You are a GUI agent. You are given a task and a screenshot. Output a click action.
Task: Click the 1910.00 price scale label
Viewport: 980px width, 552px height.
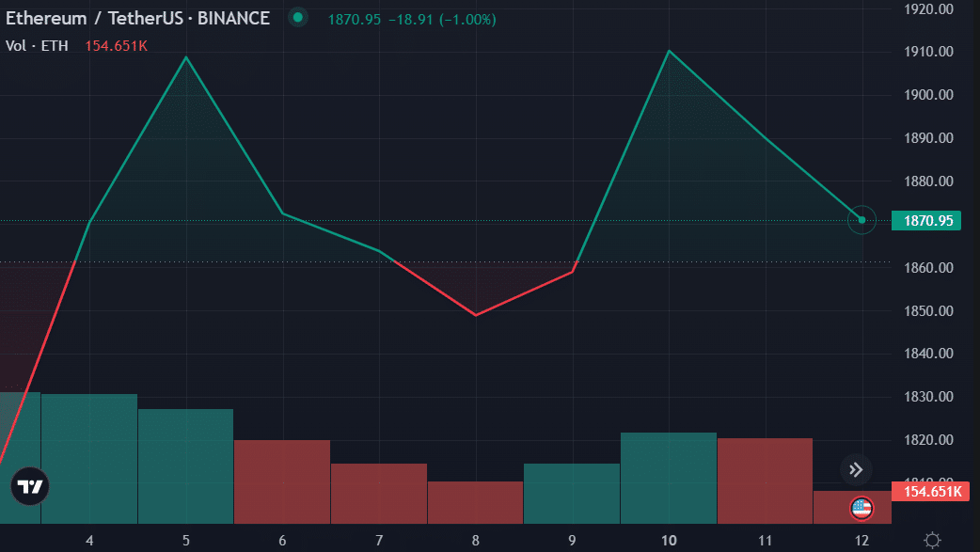[x=929, y=52]
